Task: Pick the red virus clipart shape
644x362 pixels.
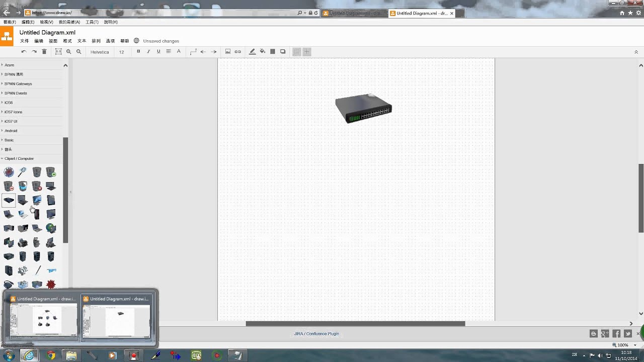Action: click(x=51, y=285)
